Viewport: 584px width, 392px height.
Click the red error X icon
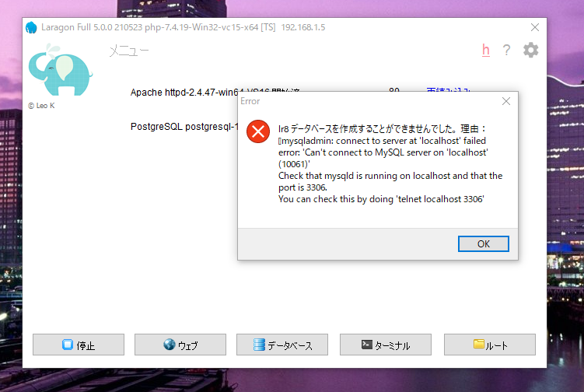click(258, 131)
